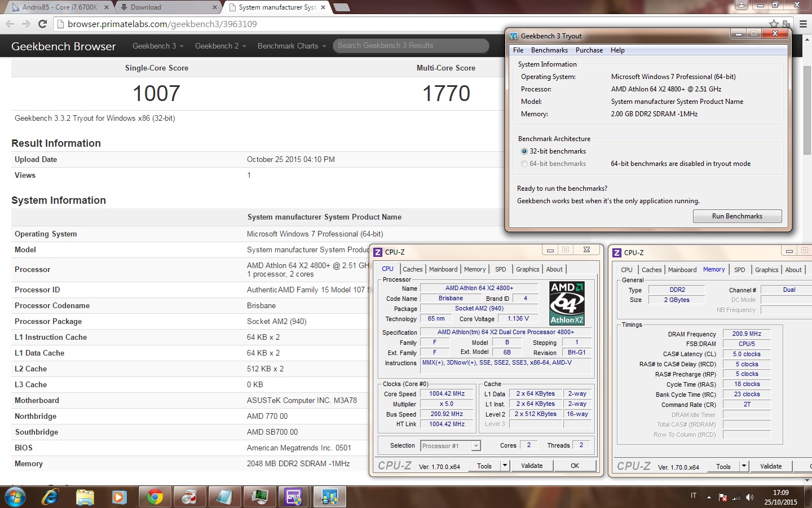
Task: Click Validate in processor CPU-Z window
Action: pyautogui.click(x=532, y=466)
